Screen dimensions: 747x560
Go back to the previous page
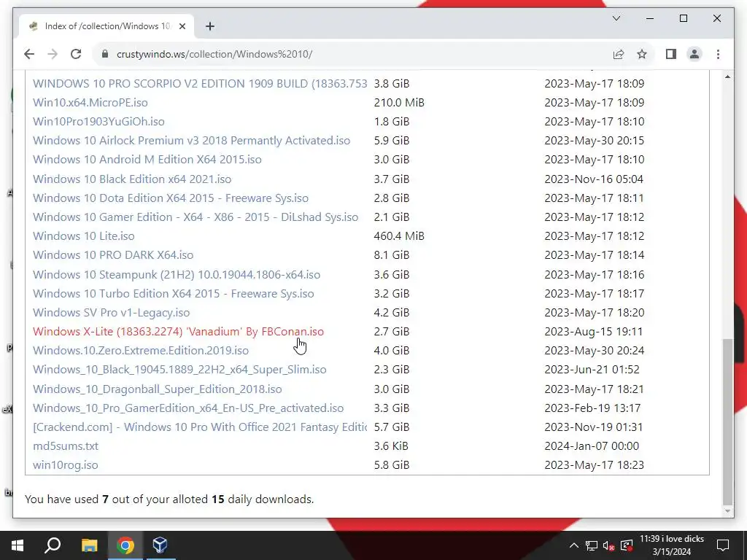point(29,54)
